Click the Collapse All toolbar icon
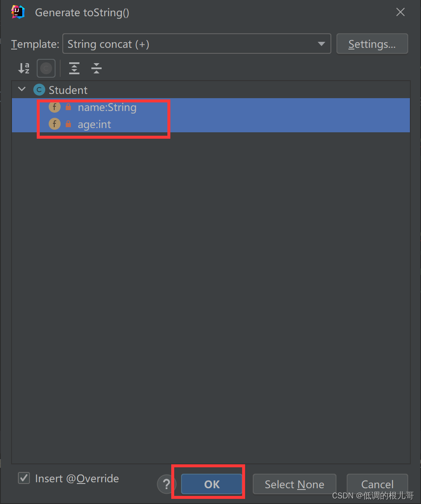This screenshot has height=504, width=421. click(96, 68)
